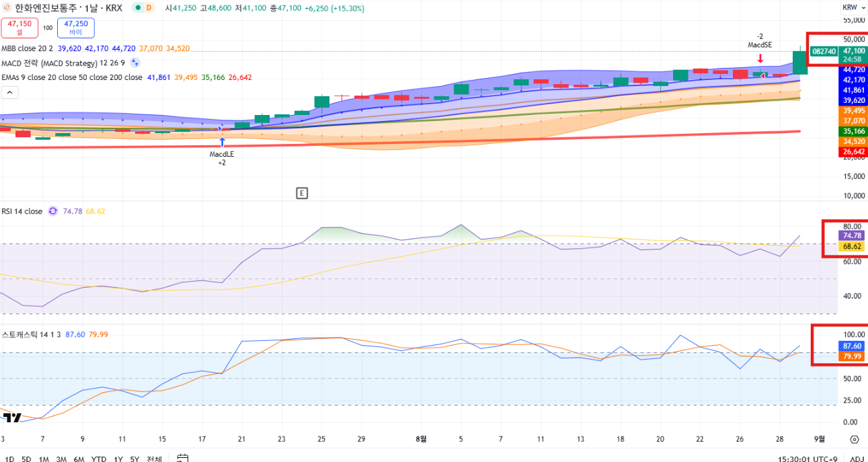Select the EMAs 9 20 50 200 legend
868x462 pixels.
pyautogui.click(x=71, y=77)
